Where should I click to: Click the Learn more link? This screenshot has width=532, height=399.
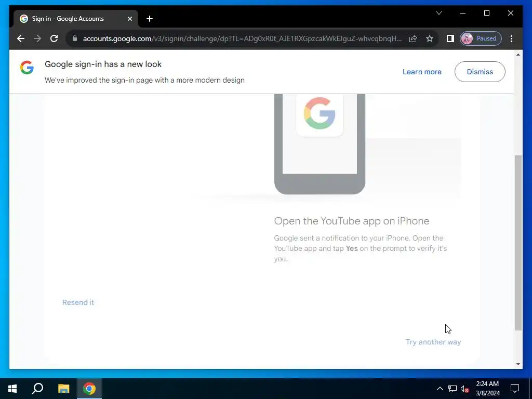[x=422, y=72]
